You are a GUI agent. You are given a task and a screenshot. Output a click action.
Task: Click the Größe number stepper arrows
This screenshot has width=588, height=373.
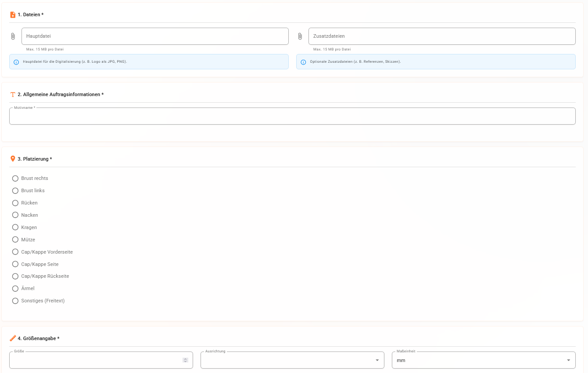(x=185, y=360)
